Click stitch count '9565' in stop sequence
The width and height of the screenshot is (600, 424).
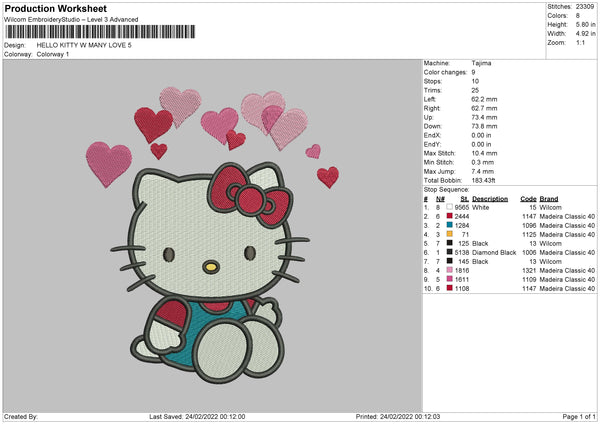(461, 207)
